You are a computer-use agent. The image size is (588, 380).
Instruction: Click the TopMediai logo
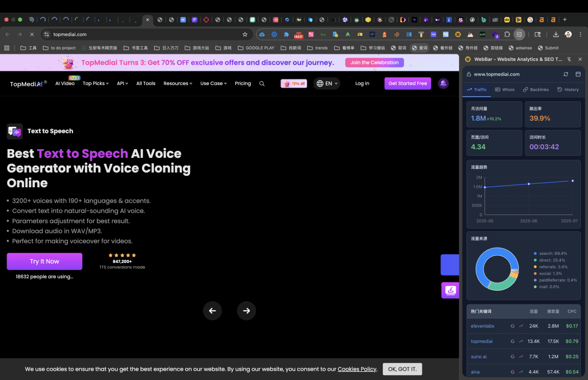pos(28,84)
